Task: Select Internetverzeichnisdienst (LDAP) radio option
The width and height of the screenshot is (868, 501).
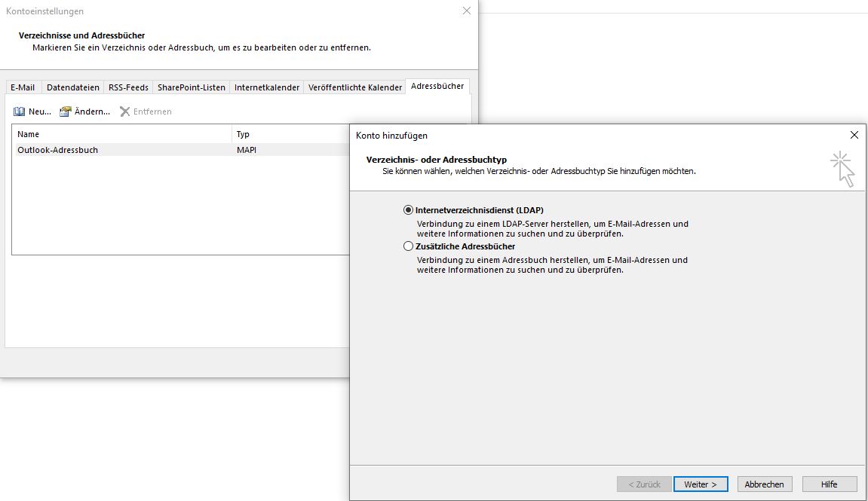Action: [x=409, y=210]
